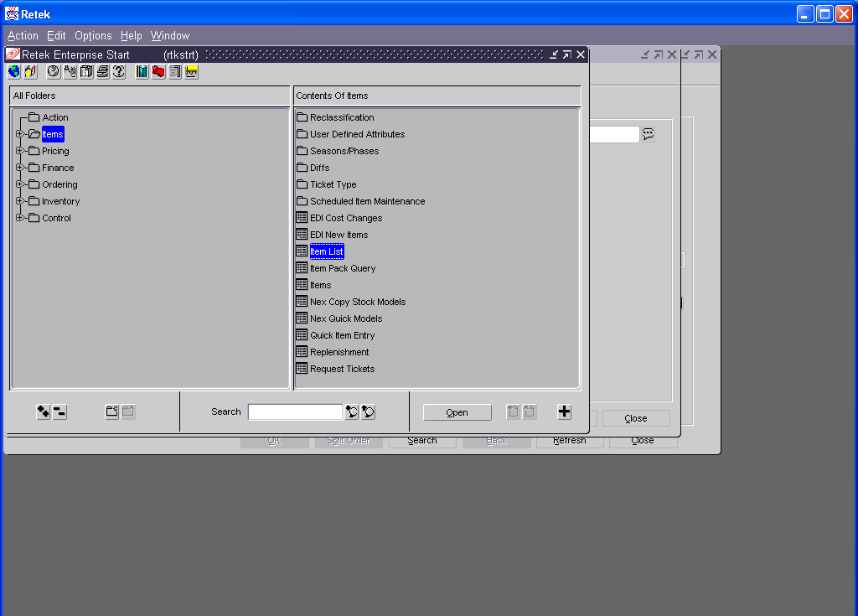Click the first search binoculars icon

[x=352, y=412]
